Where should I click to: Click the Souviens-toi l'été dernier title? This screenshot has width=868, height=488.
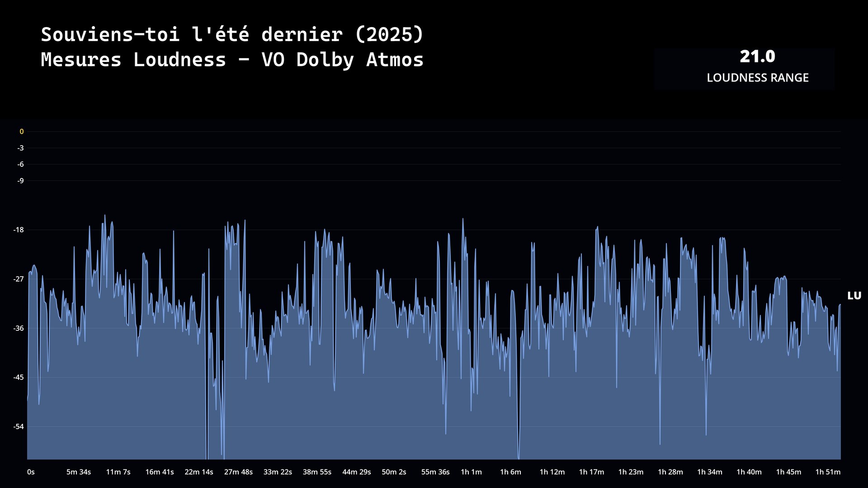coord(232,35)
